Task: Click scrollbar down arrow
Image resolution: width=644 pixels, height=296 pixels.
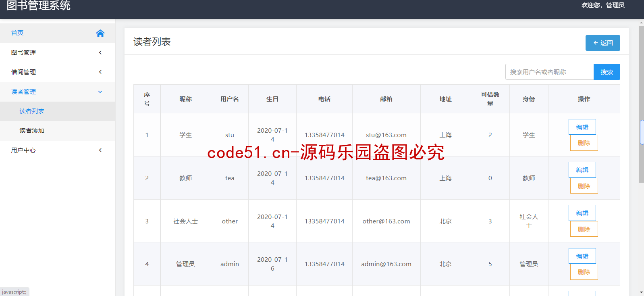Action: coord(641,292)
